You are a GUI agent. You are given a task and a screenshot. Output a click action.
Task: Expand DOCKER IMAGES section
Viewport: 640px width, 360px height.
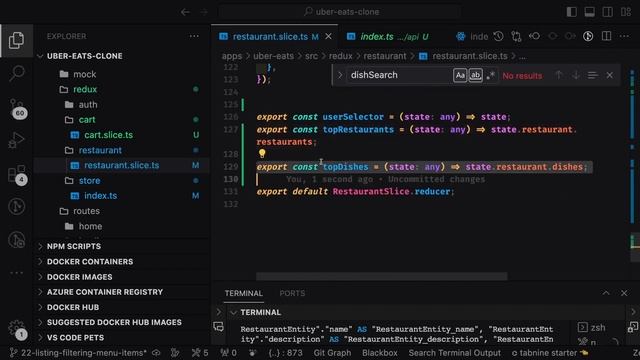(79, 277)
